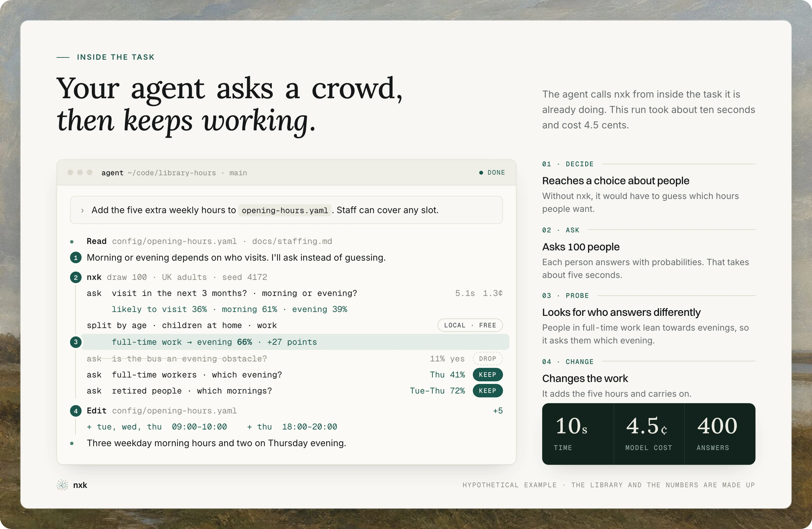The height and width of the screenshot is (529, 812).
Task: Click the '4.5¢ MODEL COST' stat tile
Action: [649, 434]
